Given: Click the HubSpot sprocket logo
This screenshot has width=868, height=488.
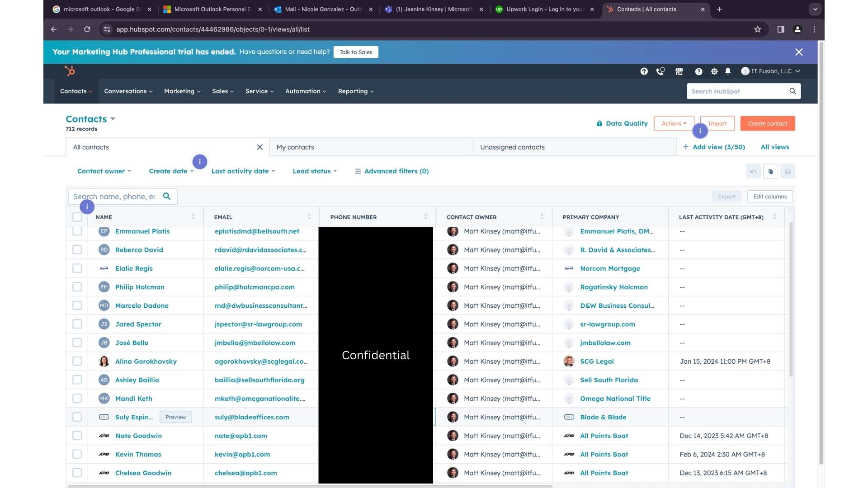Looking at the screenshot, I should point(70,71).
